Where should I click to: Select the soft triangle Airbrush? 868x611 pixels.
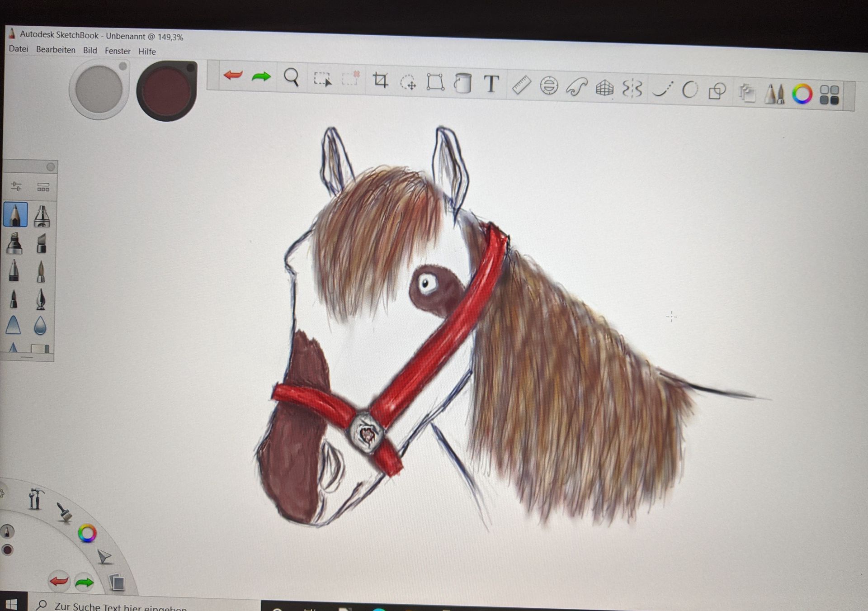coord(13,325)
